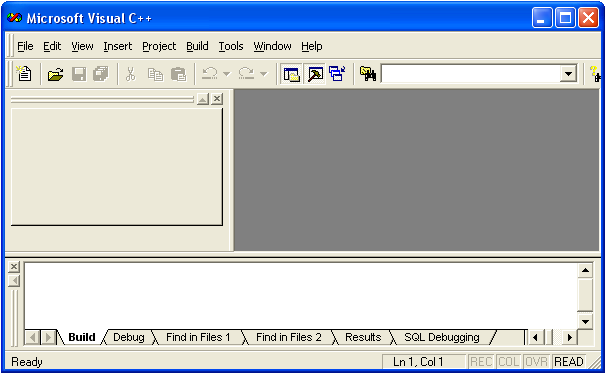The image size is (606, 374).
Task: Click output scrollbar down arrow
Action: coord(585,321)
